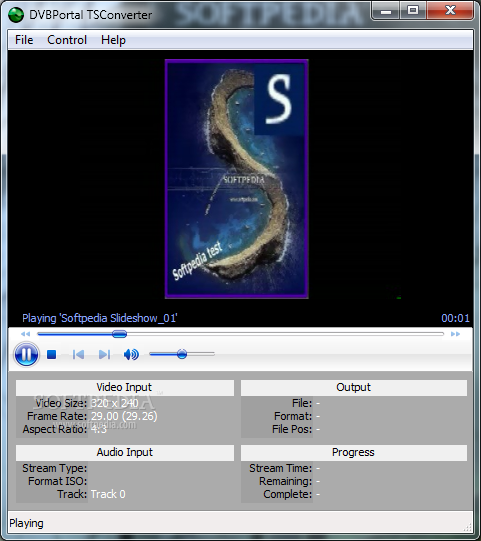Click the Audio Input panel header
Image resolution: width=481 pixels, height=541 pixels.
(x=125, y=452)
